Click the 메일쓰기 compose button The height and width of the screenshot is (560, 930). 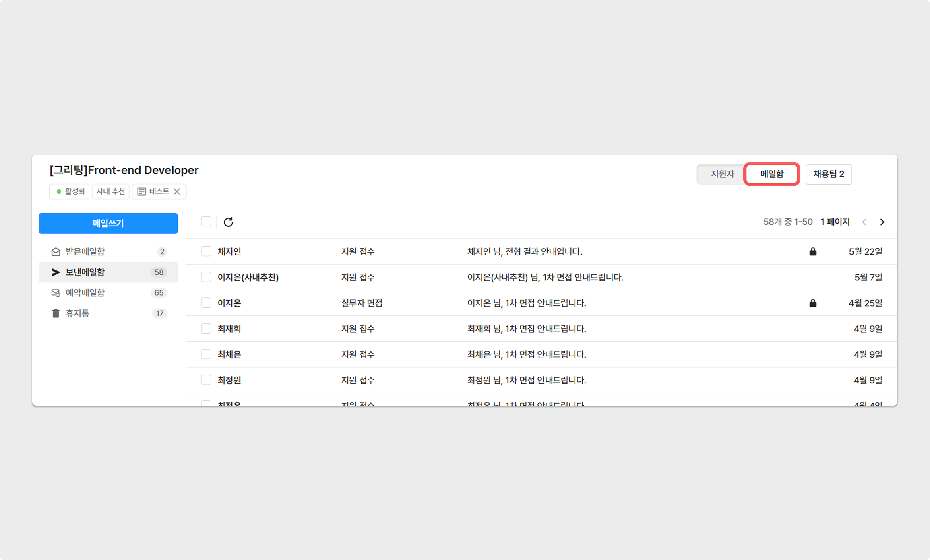pos(108,223)
